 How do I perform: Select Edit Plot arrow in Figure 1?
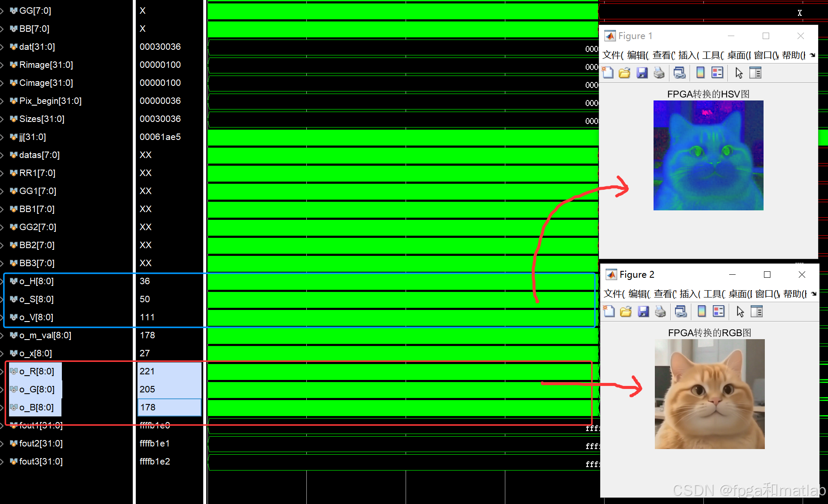click(x=739, y=73)
